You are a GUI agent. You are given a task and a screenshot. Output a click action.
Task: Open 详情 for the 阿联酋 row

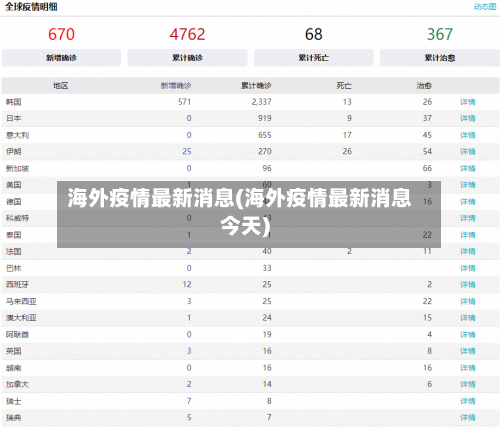pyautogui.click(x=468, y=335)
